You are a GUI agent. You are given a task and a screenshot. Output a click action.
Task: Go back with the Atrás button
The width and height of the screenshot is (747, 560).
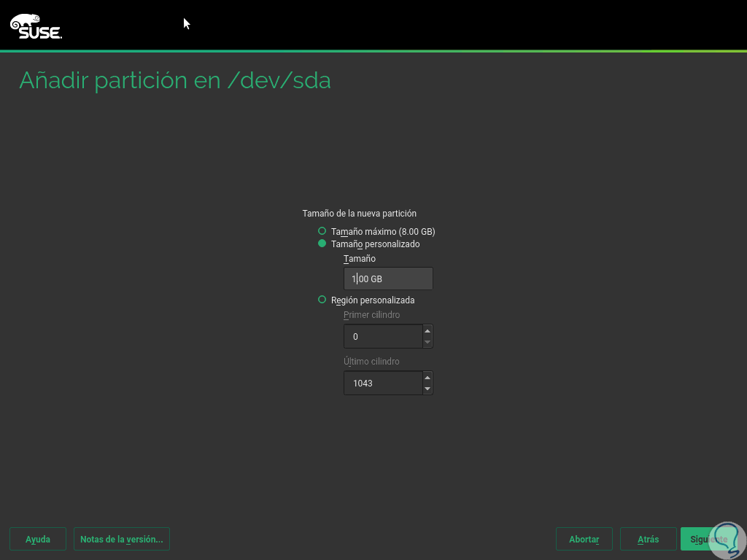tap(649, 539)
